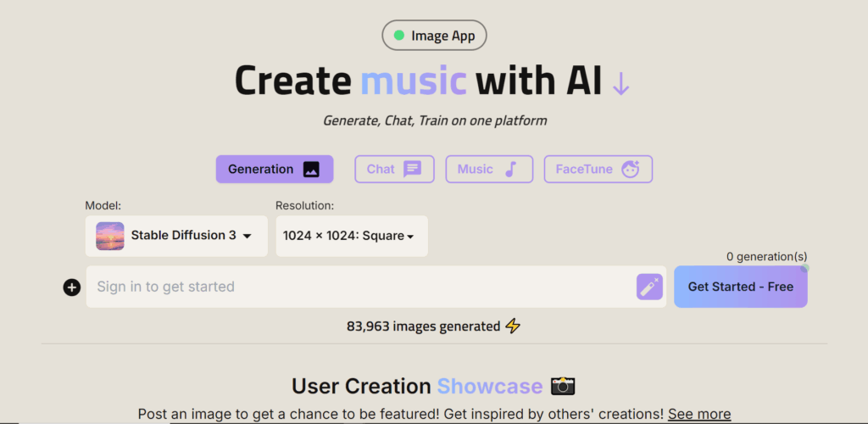Click the magic wand prompt enhancer icon
868x424 pixels.
coord(649,287)
